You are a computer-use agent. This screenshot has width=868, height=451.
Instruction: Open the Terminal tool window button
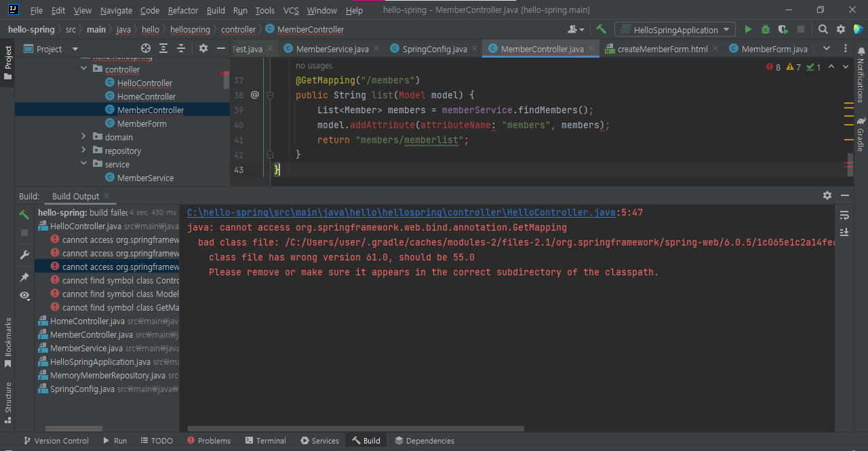pos(265,441)
